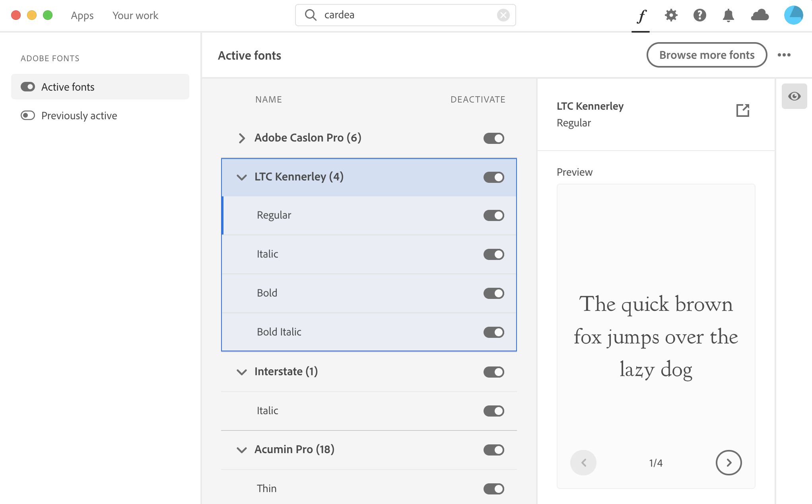
Task: Click the help question mark icon
Action: coord(699,16)
